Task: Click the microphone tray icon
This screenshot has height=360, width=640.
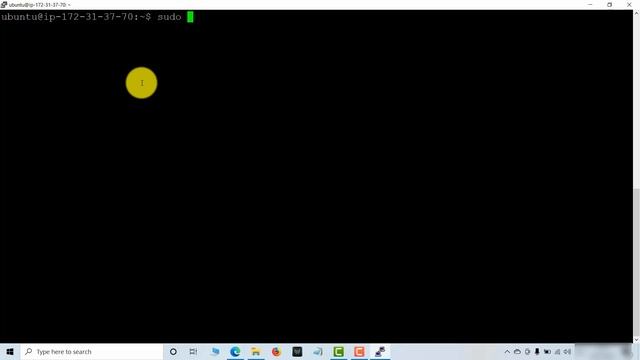Action: [x=537, y=351]
